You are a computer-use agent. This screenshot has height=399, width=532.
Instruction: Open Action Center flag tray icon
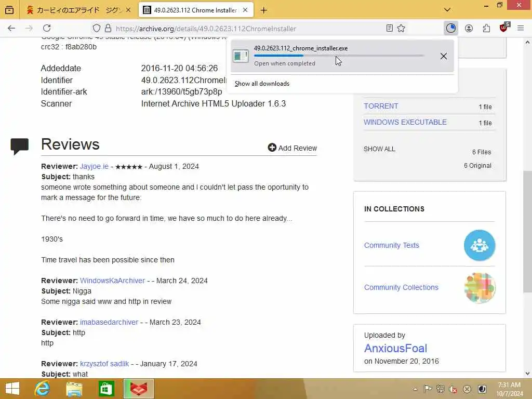coord(428,389)
